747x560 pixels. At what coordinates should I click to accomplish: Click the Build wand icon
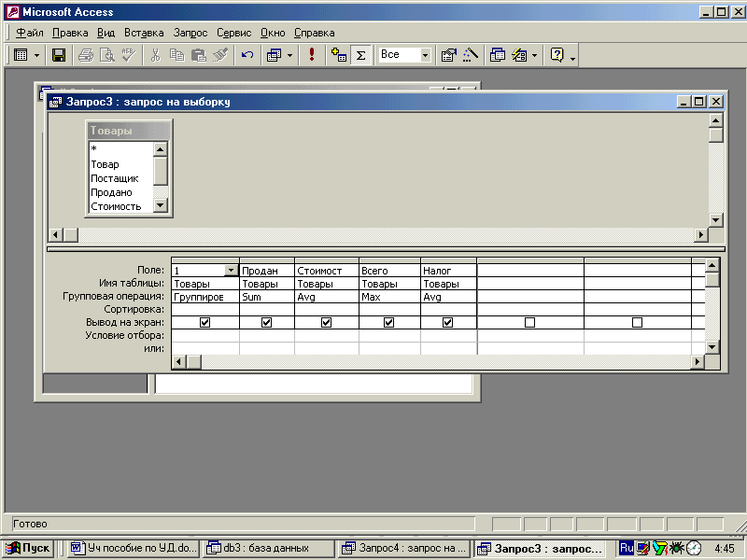pyautogui.click(x=471, y=55)
